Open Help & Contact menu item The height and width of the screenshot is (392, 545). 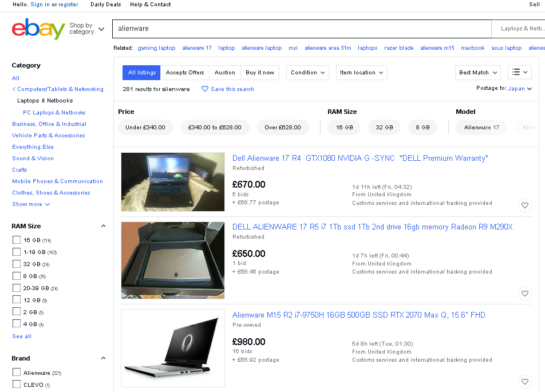click(150, 5)
